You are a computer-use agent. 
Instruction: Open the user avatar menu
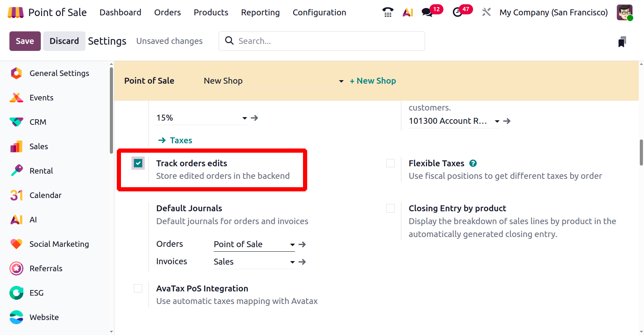[x=624, y=13]
